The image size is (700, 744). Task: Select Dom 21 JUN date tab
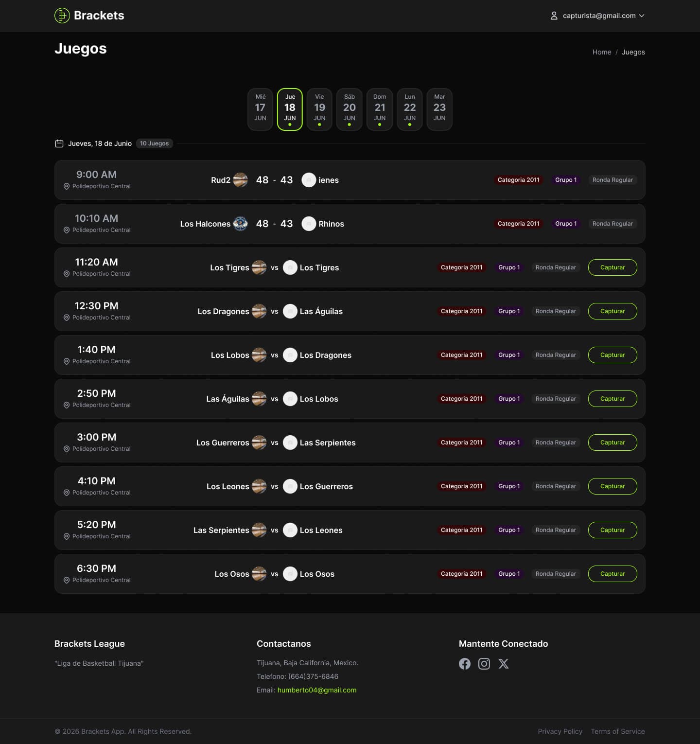pos(380,109)
